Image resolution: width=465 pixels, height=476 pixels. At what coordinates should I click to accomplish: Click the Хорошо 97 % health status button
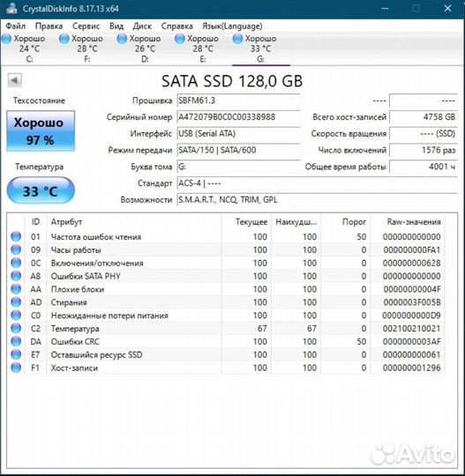tap(41, 130)
